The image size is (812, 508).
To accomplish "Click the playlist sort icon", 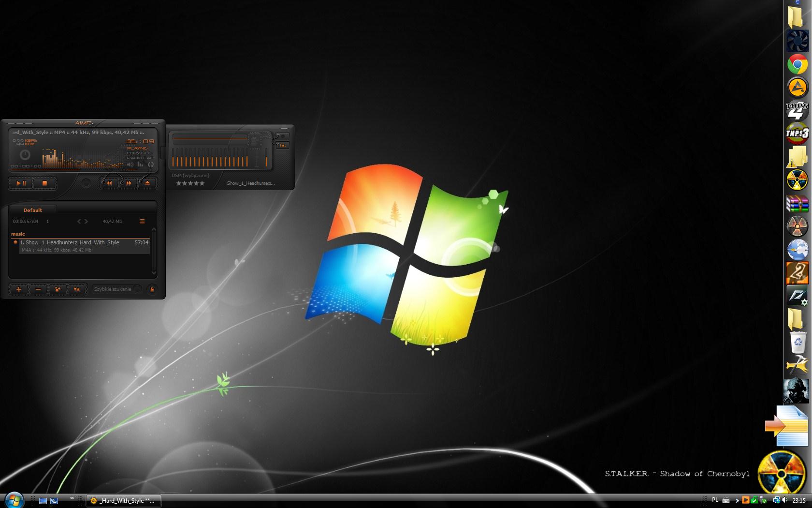I will pos(76,289).
